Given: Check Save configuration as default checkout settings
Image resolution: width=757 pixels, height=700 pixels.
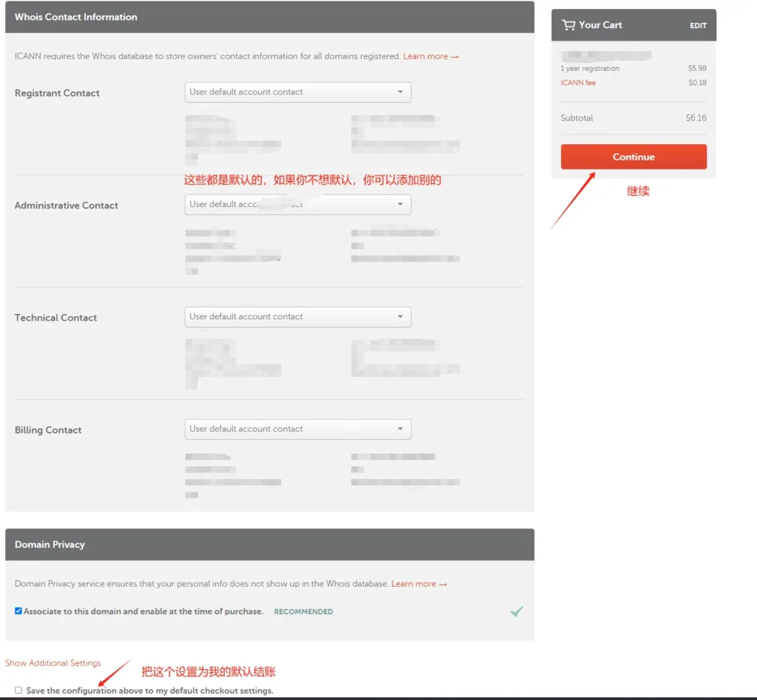Looking at the screenshot, I should click(x=18, y=690).
